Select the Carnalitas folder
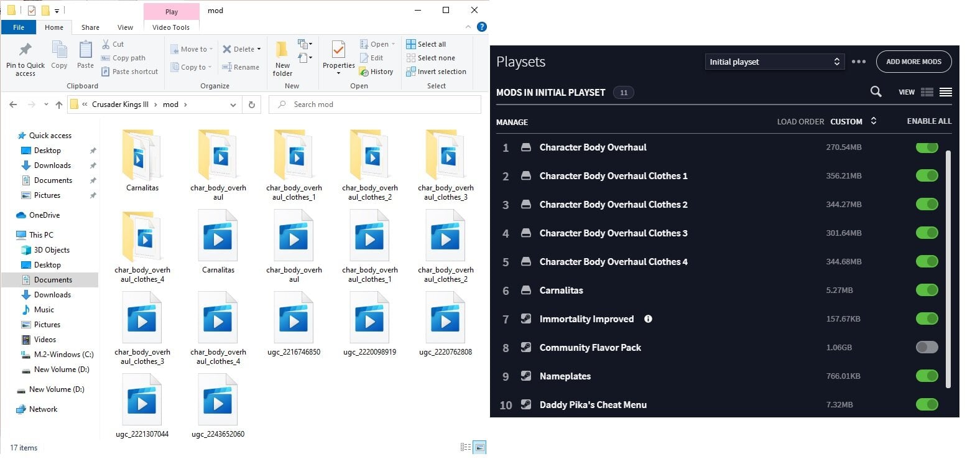Image resolution: width=980 pixels, height=474 pixels. coord(142,160)
